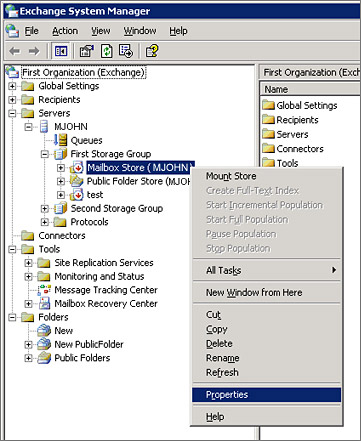Select Delete in context menu
The width and height of the screenshot is (361, 441).
[267, 343]
